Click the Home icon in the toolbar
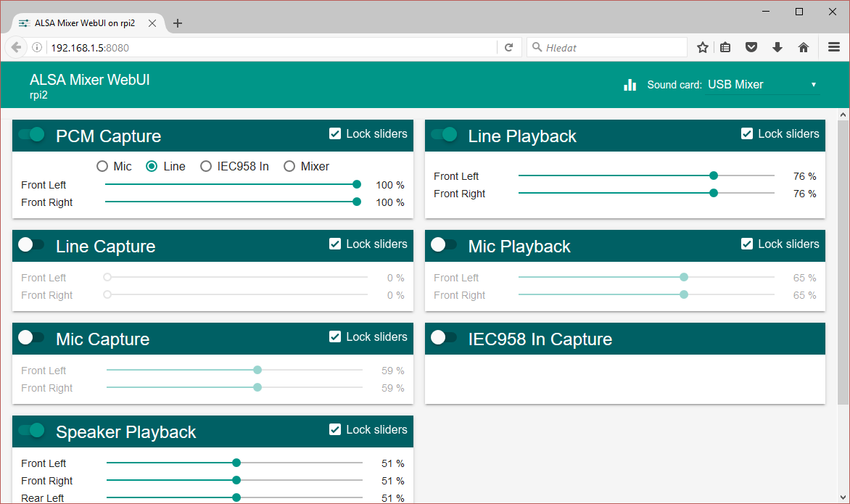The width and height of the screenshot is (850, 504). tap(804, 47)
